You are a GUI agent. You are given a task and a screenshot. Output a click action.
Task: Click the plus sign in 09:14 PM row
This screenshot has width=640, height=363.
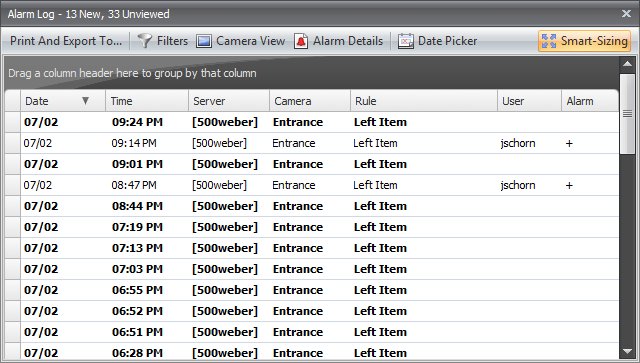pyautogui.click(x=569, y=143)
